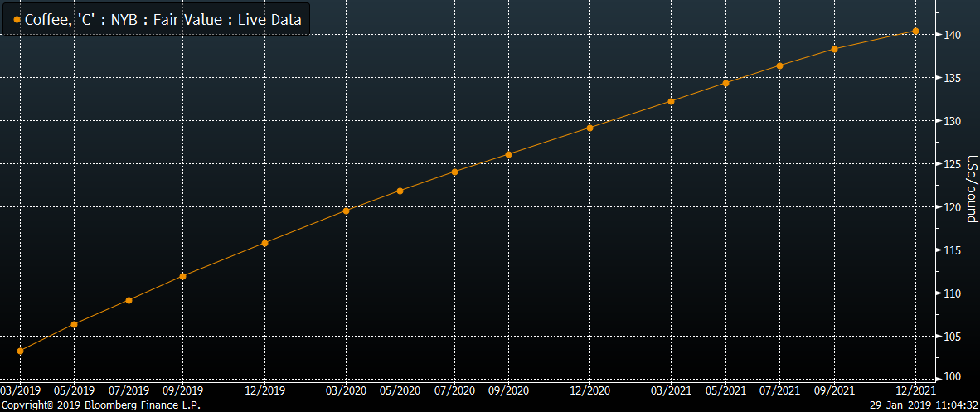Select the Coffee 'C' NYB Fair Value legend label

163,20
